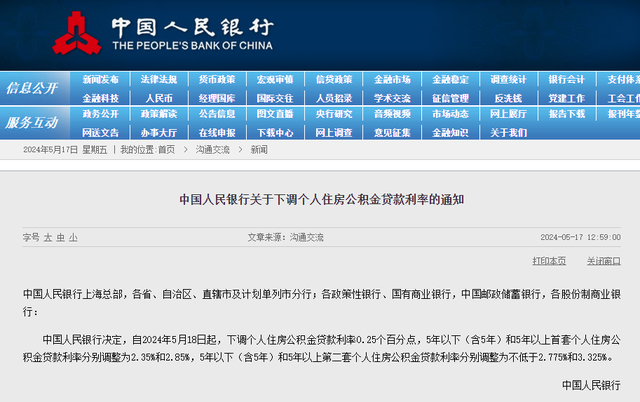Image resolution: width=640 pixels, height=402 pixels.
Task: Go to 调查统计 in the navigation
Action: tap(509, 80)
